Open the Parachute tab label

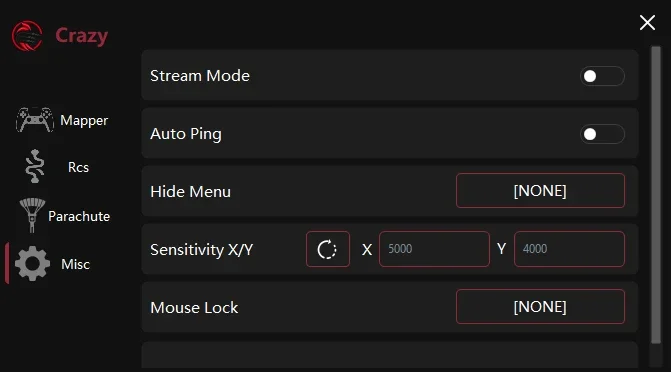(79, 216)
